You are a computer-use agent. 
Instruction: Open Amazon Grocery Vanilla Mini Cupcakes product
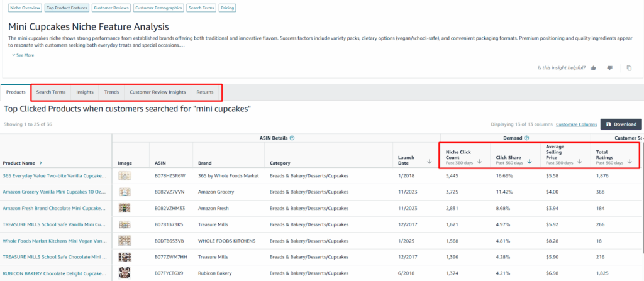[54, 192]
